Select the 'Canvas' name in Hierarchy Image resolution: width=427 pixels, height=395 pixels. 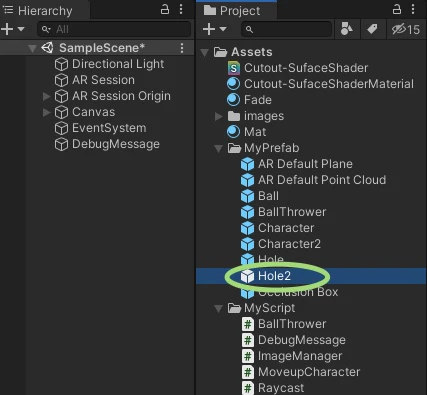tap(94, 112)
